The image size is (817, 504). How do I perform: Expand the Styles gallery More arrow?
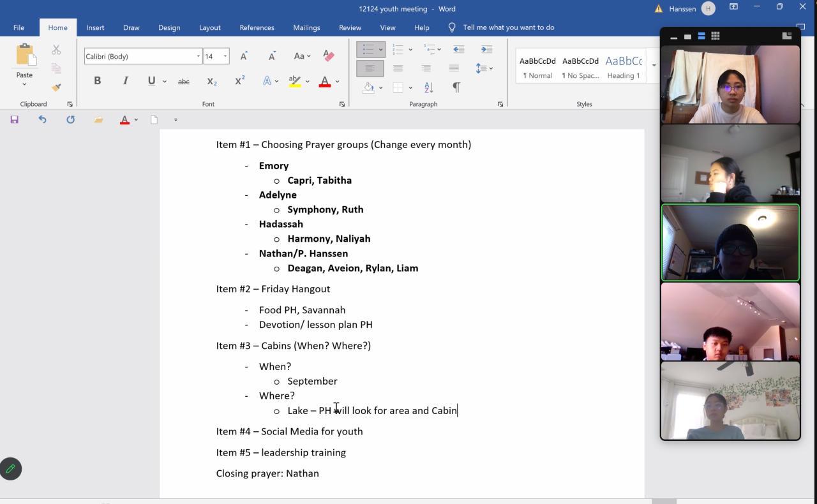(654, 65)
